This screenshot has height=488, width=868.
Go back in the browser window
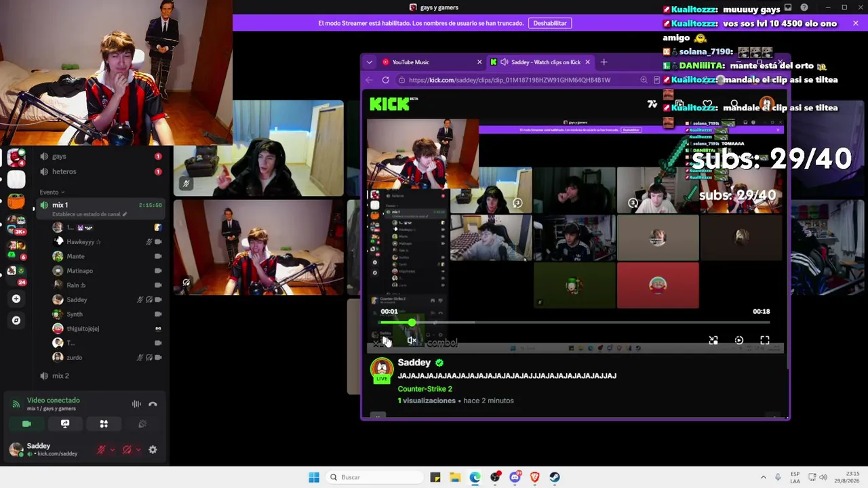point(369,80)
